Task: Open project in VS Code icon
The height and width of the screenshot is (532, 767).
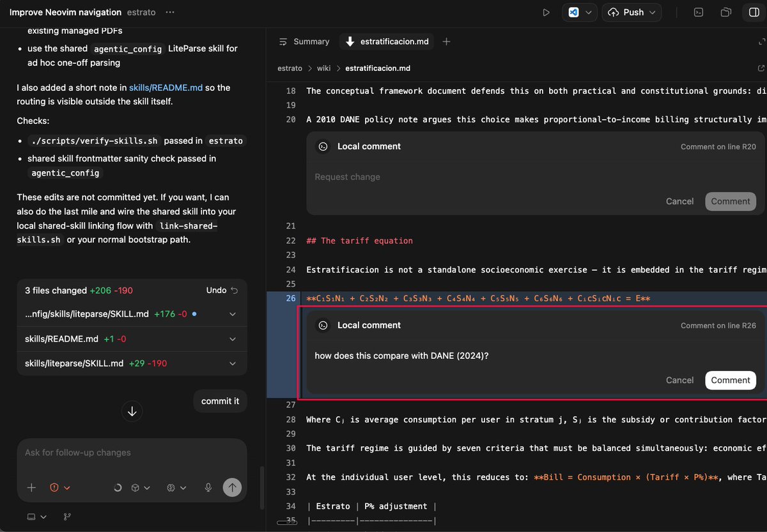Action: click(x=573, y=12)
